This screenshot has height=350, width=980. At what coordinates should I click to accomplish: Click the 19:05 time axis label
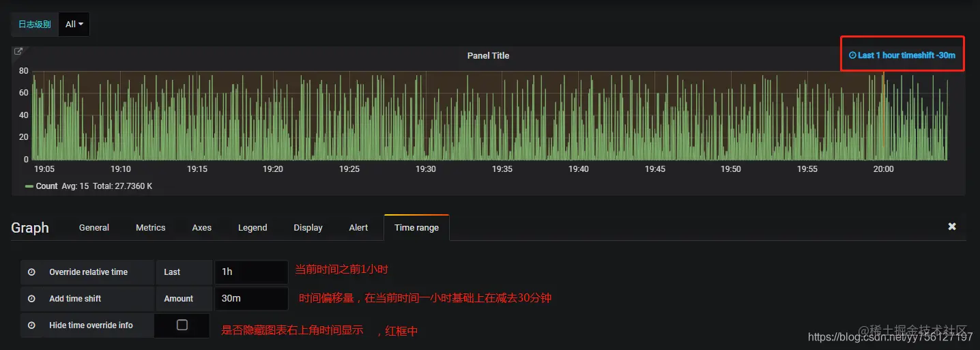44,169
